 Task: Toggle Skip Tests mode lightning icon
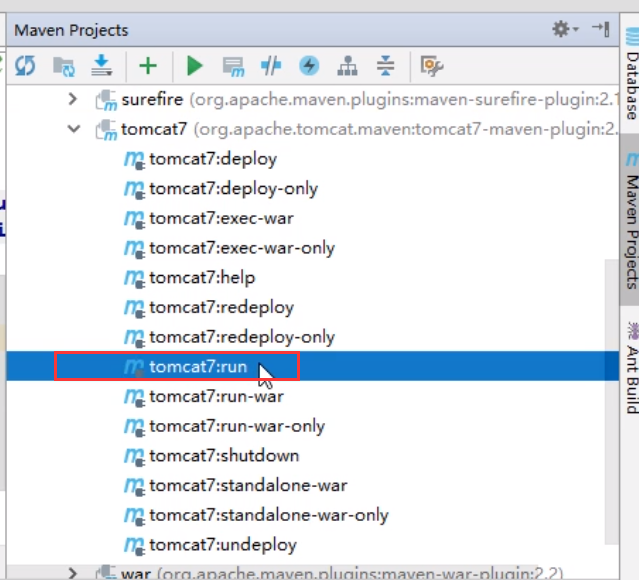click(309, 66)
